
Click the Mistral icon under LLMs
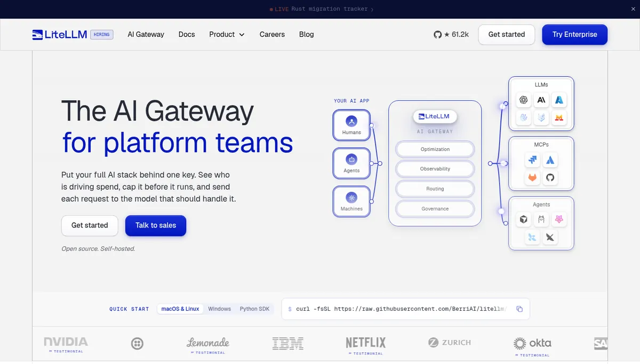(559, 118)
